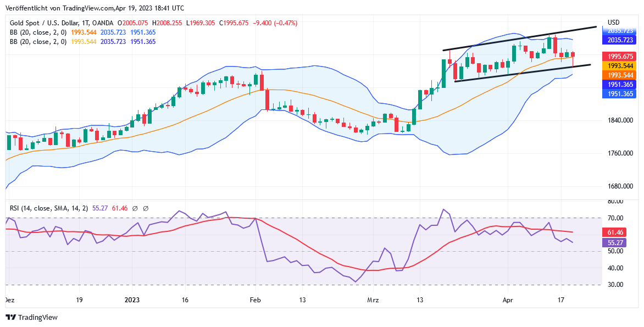Click the 'Apr' date on time axis
This screenshot has height=327, width=644.
click(x=509, y=300)
